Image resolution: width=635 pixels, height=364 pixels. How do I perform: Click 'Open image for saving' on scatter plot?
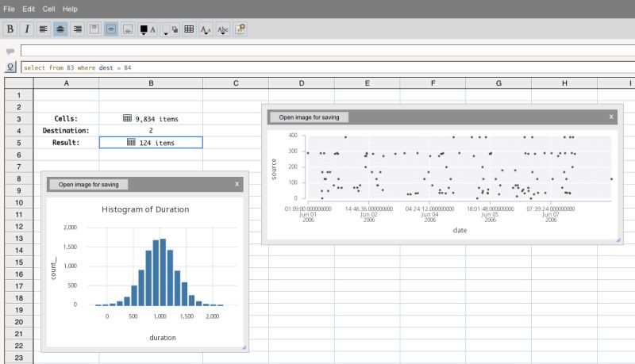click(309, 117)
